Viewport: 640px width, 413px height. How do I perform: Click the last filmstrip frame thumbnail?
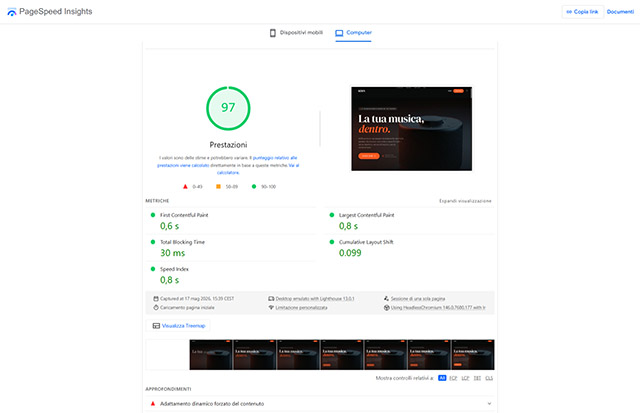[x=473, y=355]
